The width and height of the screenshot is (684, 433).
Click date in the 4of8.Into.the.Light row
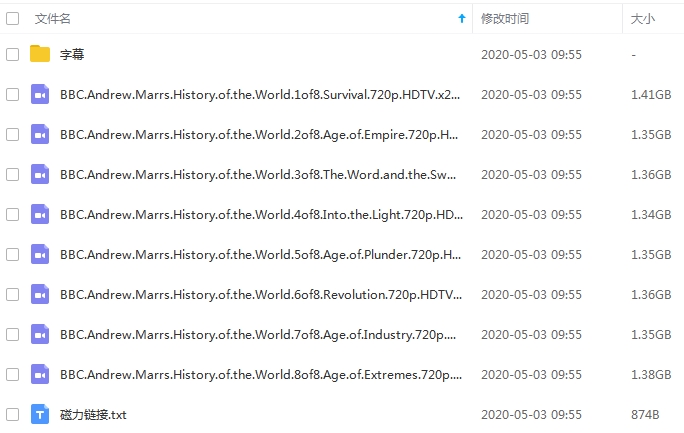531,215
